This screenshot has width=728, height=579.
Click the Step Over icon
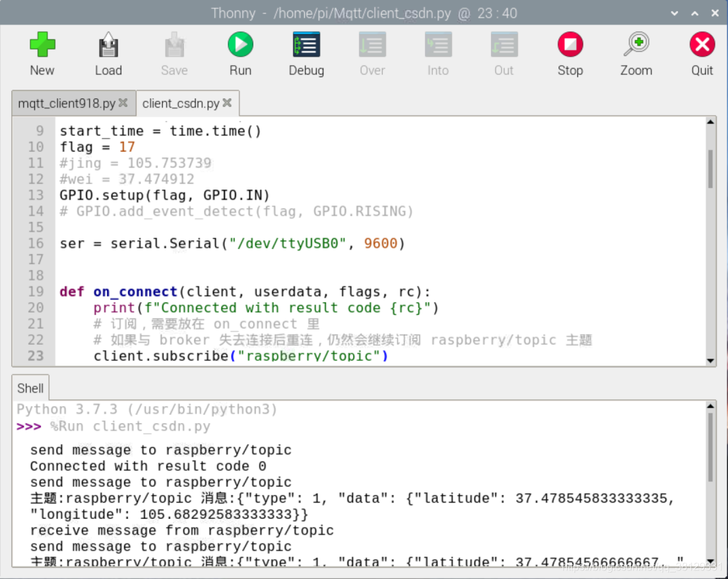[x=372, y=45]
